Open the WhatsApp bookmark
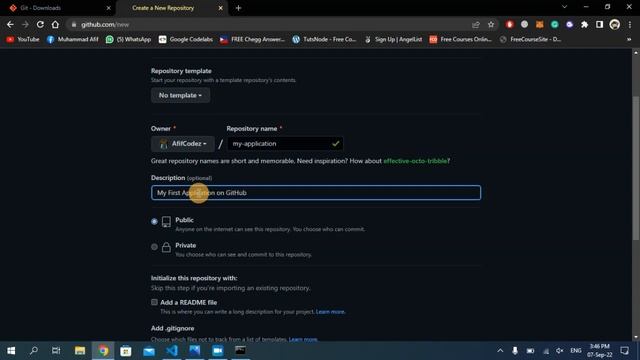This screenshot has width=640, height=360. [x=128, y=39]
